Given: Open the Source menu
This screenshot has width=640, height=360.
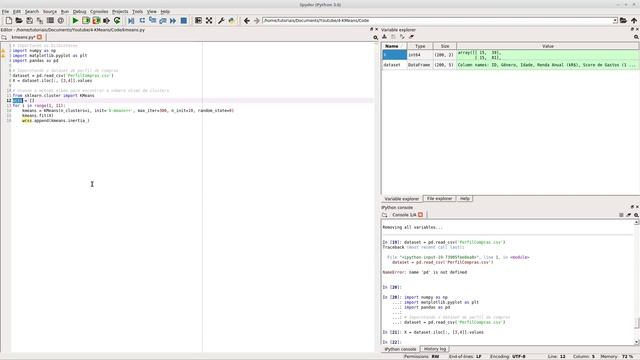Looking at the screenshot, I should click(50, 11).
